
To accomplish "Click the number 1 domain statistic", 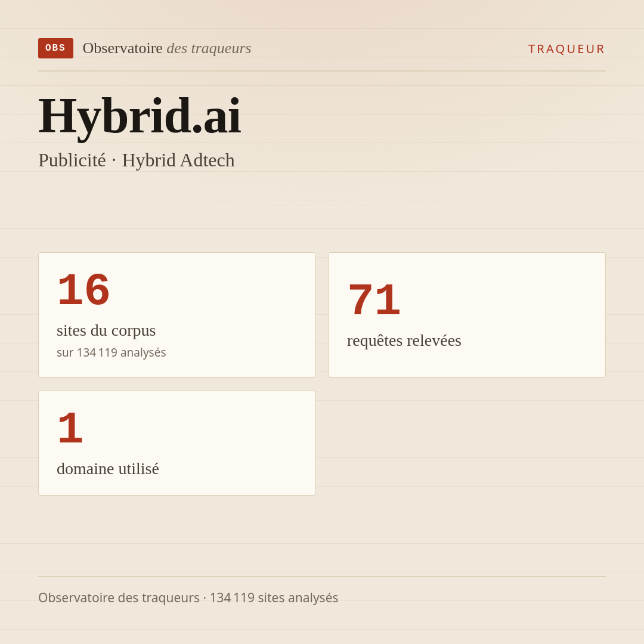I will (x=70, y=428).
